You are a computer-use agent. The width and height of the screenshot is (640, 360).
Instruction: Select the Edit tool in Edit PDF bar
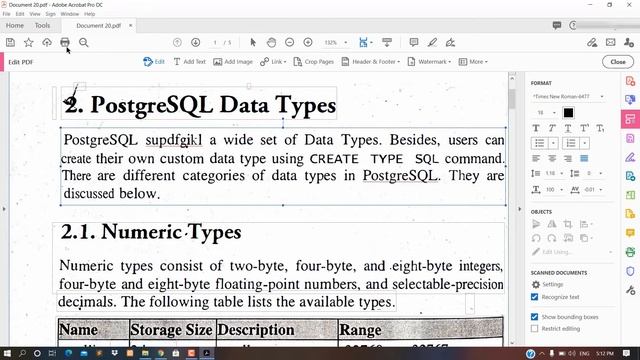(x=154, y=62)
